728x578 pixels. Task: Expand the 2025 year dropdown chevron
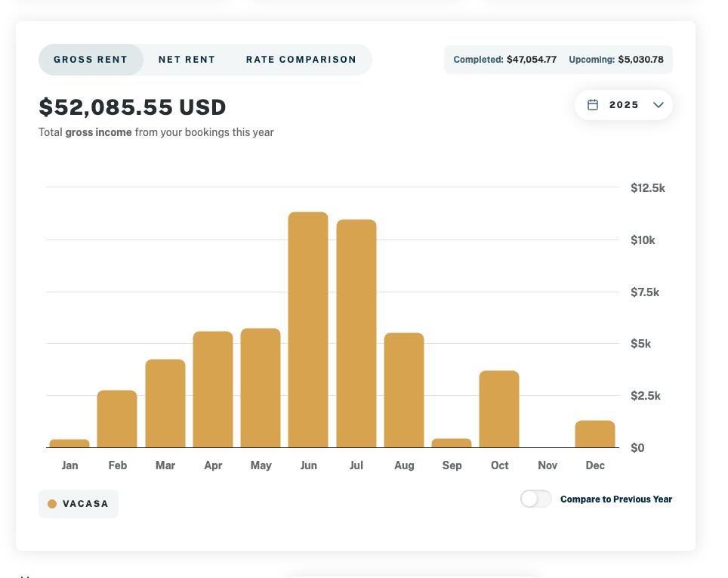658,105
